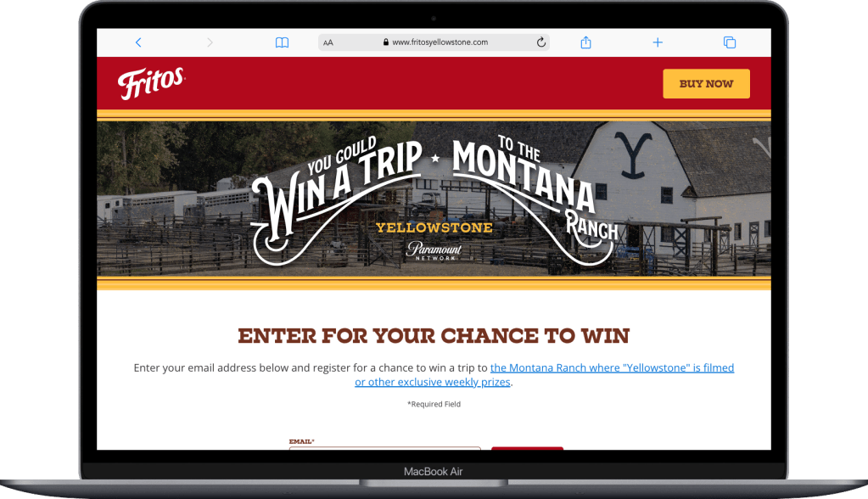Screen dimensions: 868x499
Task: Click the Fritos logo
Action: (x=151, y=83)
